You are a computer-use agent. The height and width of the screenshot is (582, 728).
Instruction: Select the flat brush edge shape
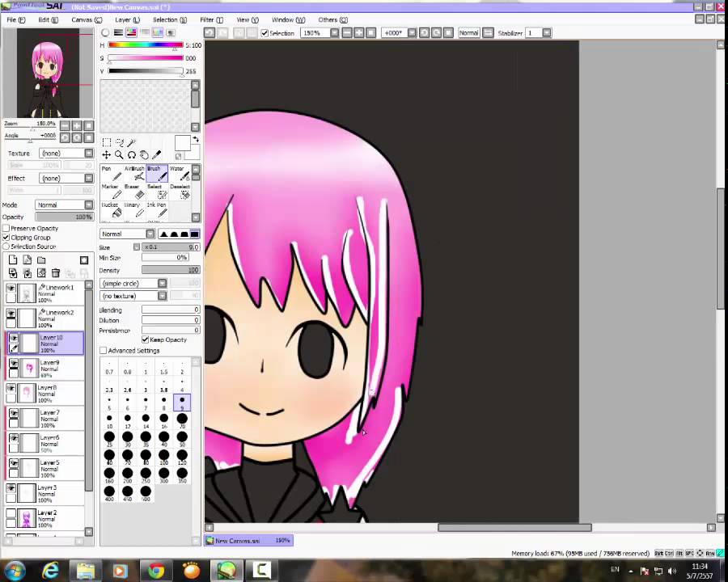click(x=194, y=234)
